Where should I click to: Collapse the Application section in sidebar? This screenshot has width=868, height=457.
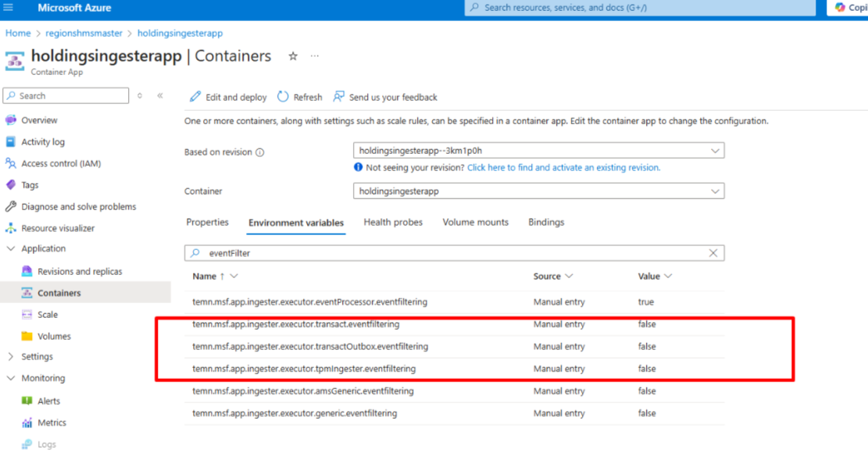[11, 248]
